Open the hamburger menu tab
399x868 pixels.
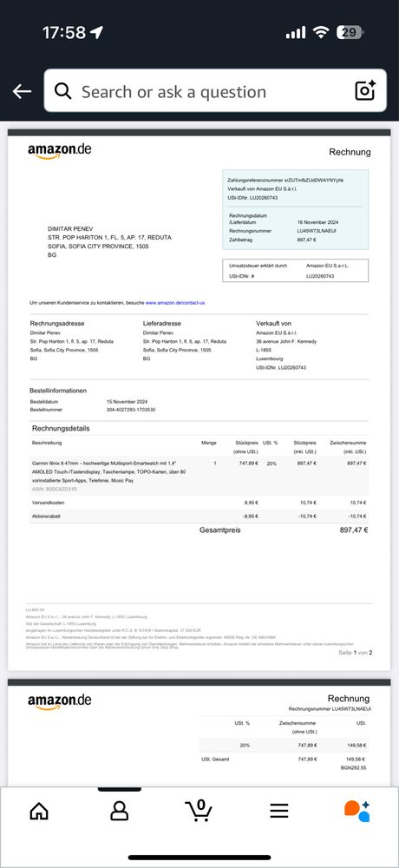[279, 811]
